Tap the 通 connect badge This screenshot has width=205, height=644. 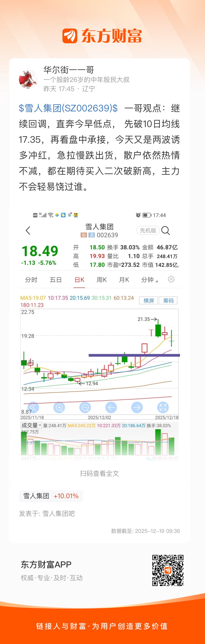92,235
